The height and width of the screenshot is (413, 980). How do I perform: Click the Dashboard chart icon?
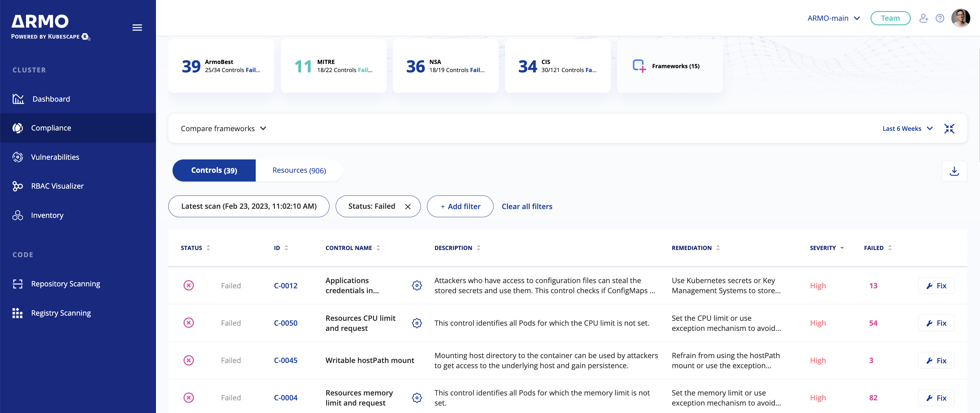click(18, 99)
